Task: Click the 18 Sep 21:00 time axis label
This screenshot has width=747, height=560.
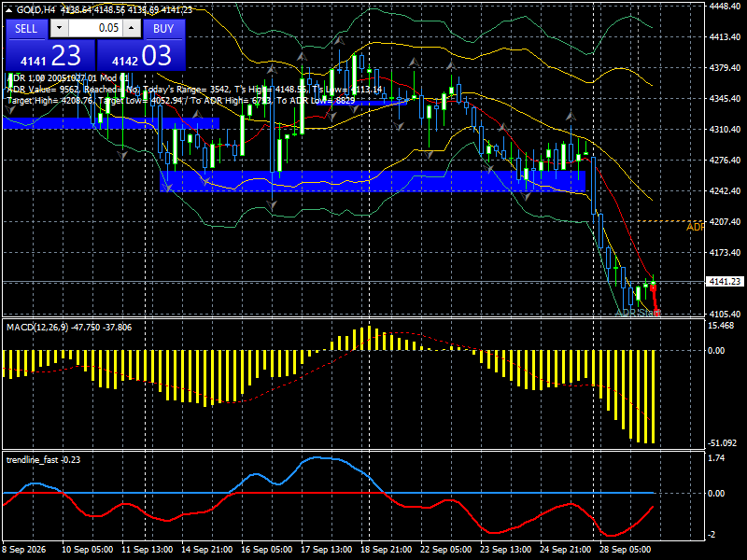Action: tap(386, 550)
